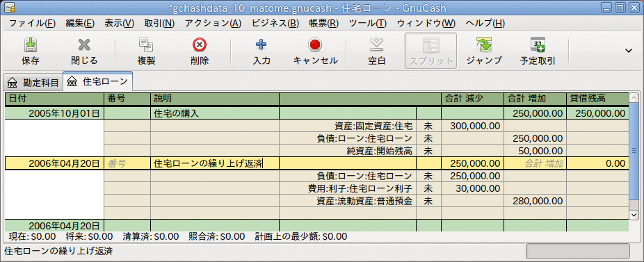644x262 pixels.
Task: Open the ビジネス menu
Action: point(275,23)
